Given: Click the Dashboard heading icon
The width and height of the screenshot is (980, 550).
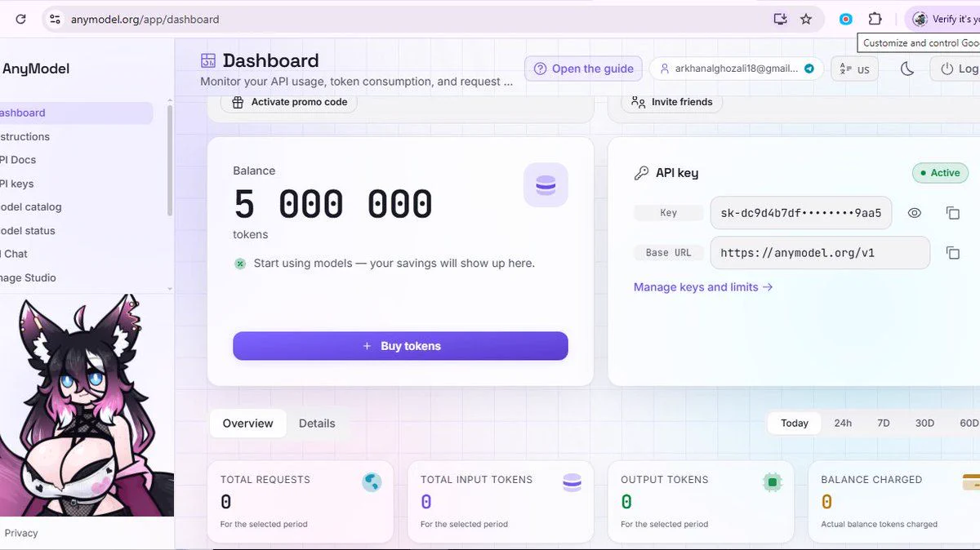Looking at the screenshot, I should tap(208, 60).
